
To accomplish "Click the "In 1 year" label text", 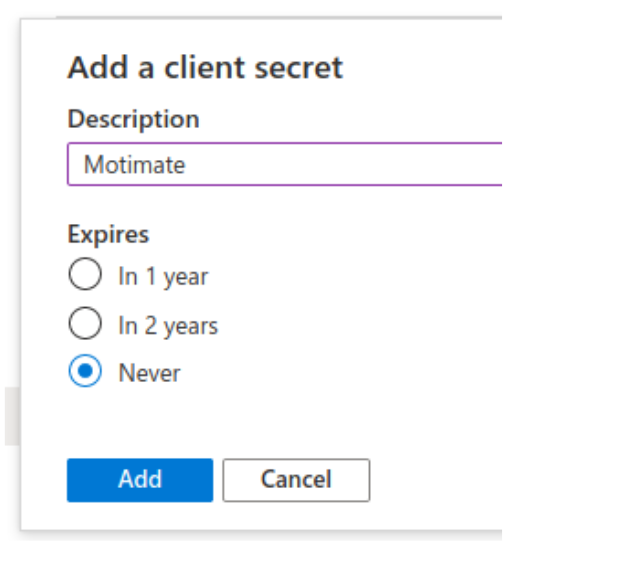I will point(163,277).
